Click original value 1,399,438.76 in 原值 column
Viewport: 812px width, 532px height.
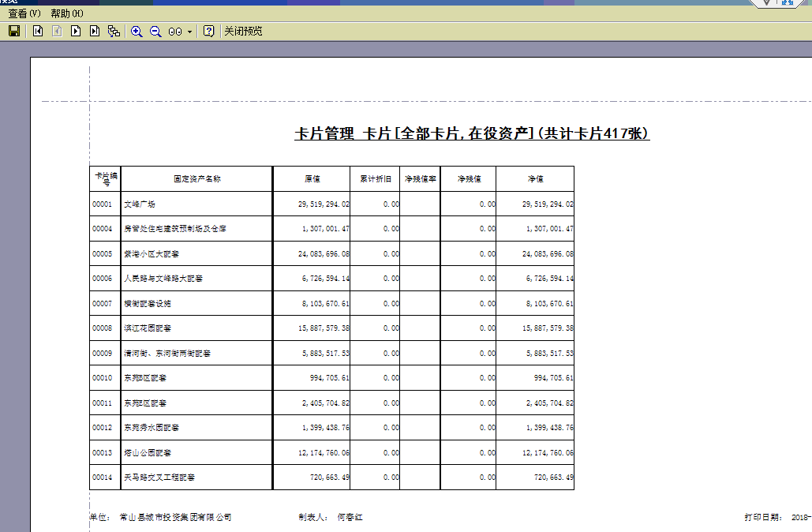tap(326, 427)
